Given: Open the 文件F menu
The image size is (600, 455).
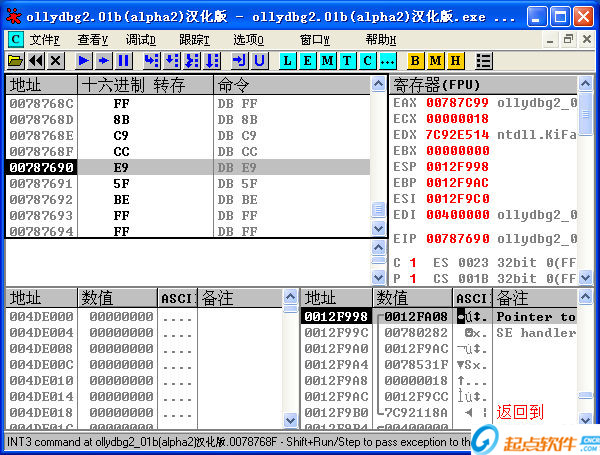Looking at the screenshot, I should coord(45,39).
